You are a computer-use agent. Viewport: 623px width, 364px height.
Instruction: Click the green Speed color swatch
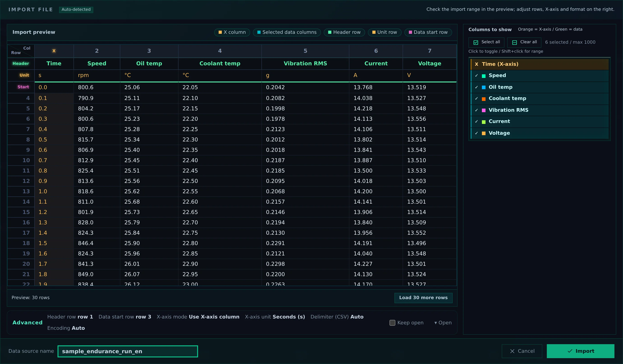483,76
